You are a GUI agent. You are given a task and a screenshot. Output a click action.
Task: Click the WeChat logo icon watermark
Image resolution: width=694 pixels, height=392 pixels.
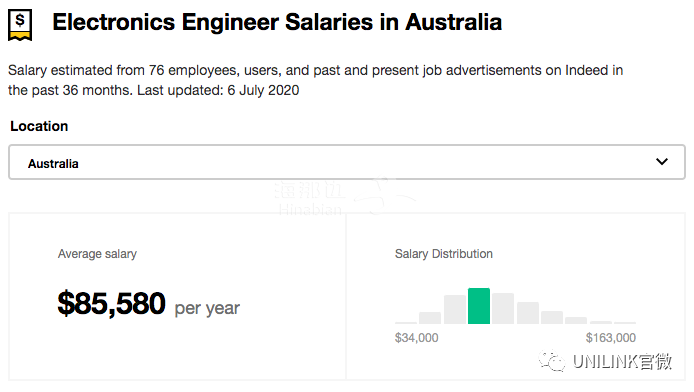tap(551, 361)
